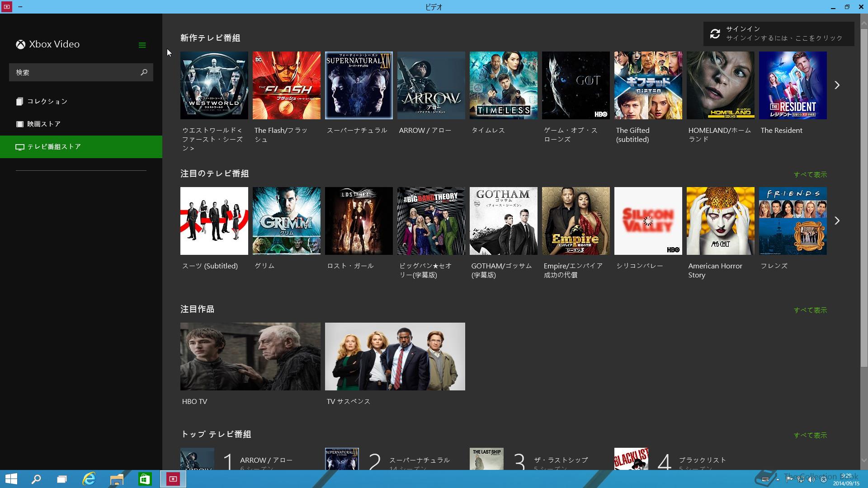Click the touch keyboard tray icon
Screen dimensions: 868x488
[765, 479]
